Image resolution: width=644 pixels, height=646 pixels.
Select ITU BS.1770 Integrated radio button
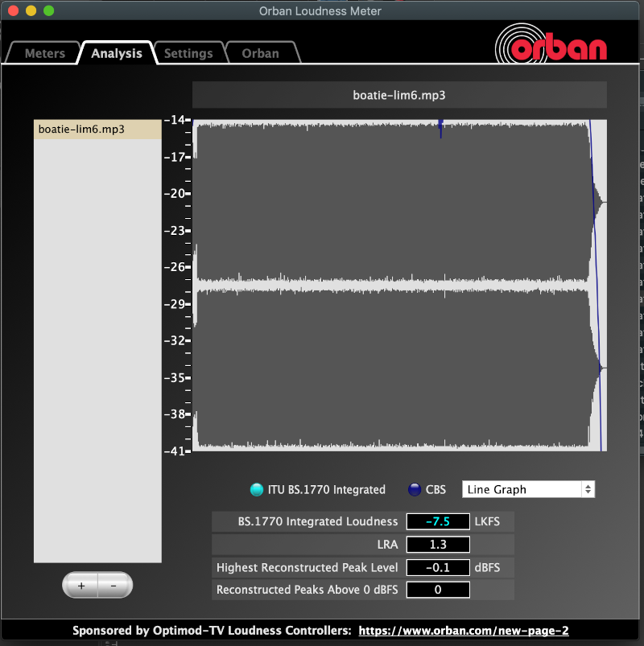257,489
